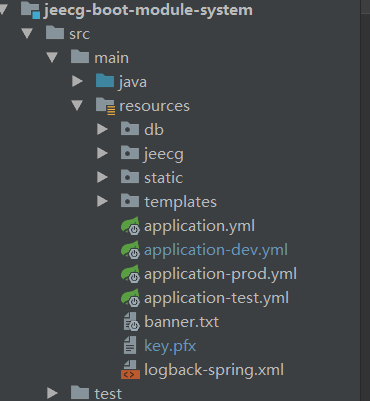This screenshot has height=401, width=370.
Task: Click the module folder icon of jeecg-boot-module-system
Action: [30, 10]
